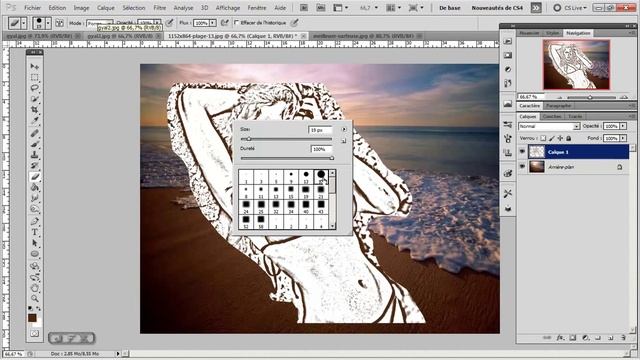Screen dimensions: 640x360
Task: Select the Path Selection tool
Action: (35, 243)
